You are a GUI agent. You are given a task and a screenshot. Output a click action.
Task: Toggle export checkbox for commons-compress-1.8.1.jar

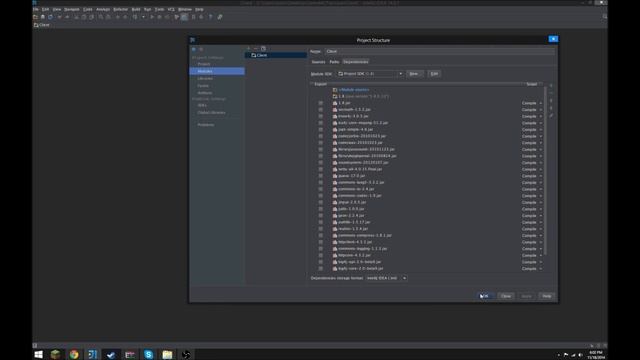[x=320, y=236]
